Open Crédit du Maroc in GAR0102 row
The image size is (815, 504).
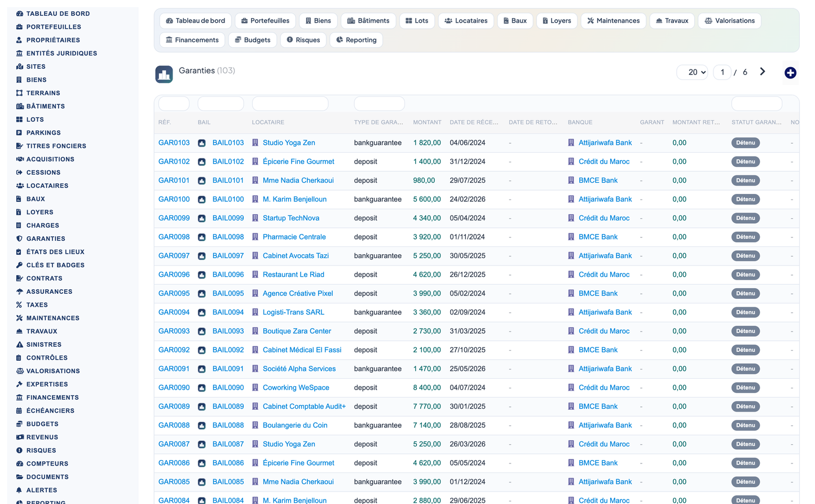pyautogui.click(x=604, y=162)
